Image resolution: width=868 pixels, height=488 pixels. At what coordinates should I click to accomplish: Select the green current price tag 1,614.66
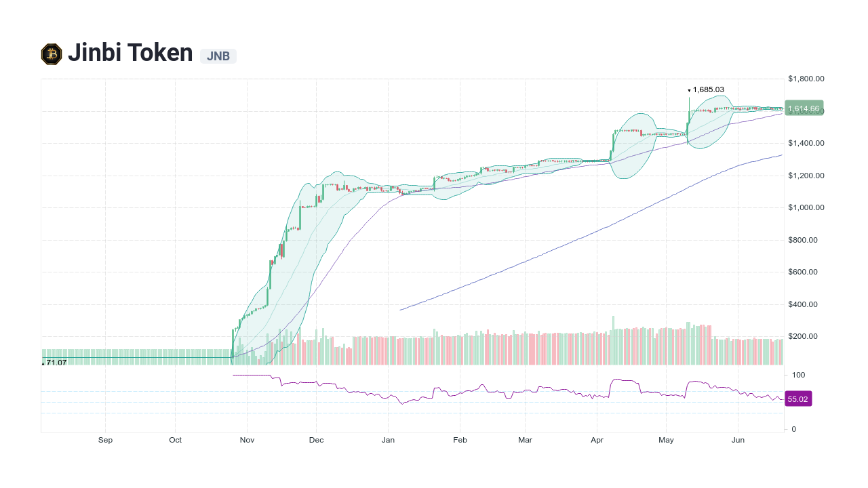(804, 108)
